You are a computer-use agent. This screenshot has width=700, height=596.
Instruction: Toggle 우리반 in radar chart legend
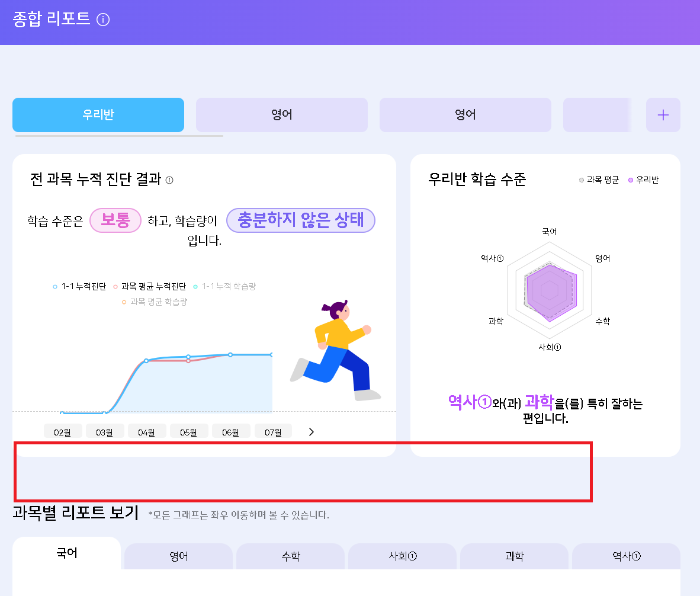point(643,180)
